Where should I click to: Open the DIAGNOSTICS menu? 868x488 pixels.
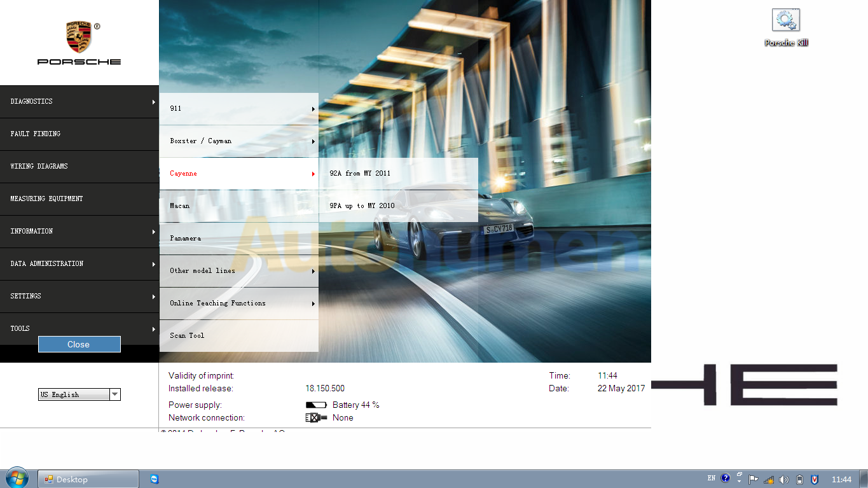point(79,102)
